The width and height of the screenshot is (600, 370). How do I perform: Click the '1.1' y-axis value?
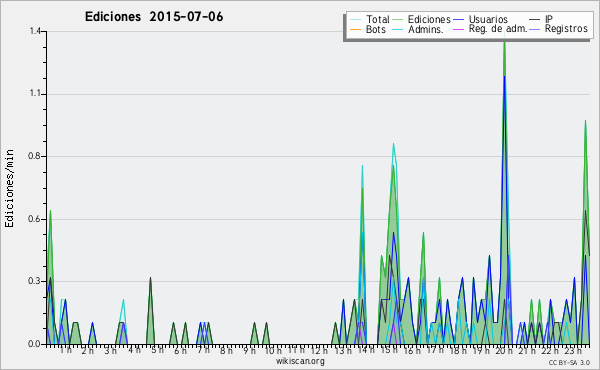(35, 94)
